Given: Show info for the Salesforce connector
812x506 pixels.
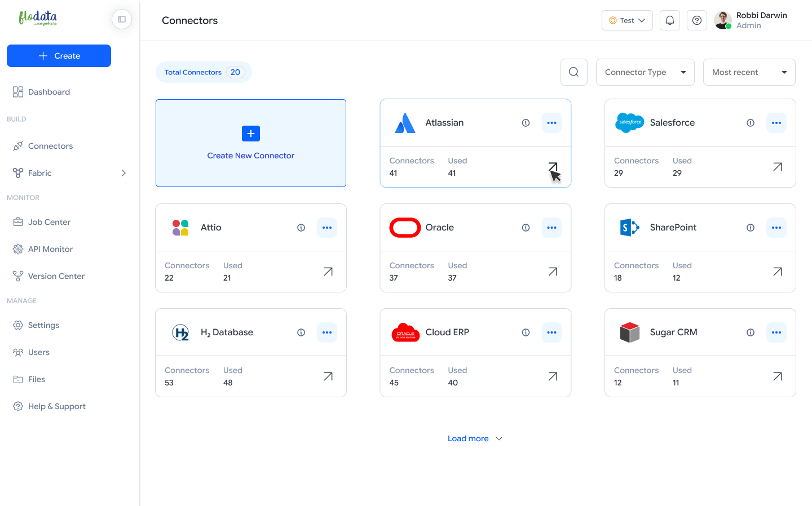Looking at the screenshot, I should click(751, 123).
